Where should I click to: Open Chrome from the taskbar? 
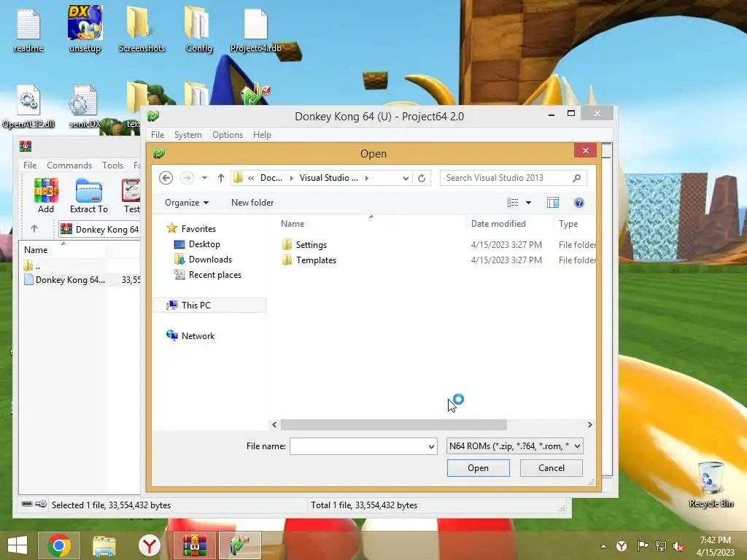tap(59, 545)
